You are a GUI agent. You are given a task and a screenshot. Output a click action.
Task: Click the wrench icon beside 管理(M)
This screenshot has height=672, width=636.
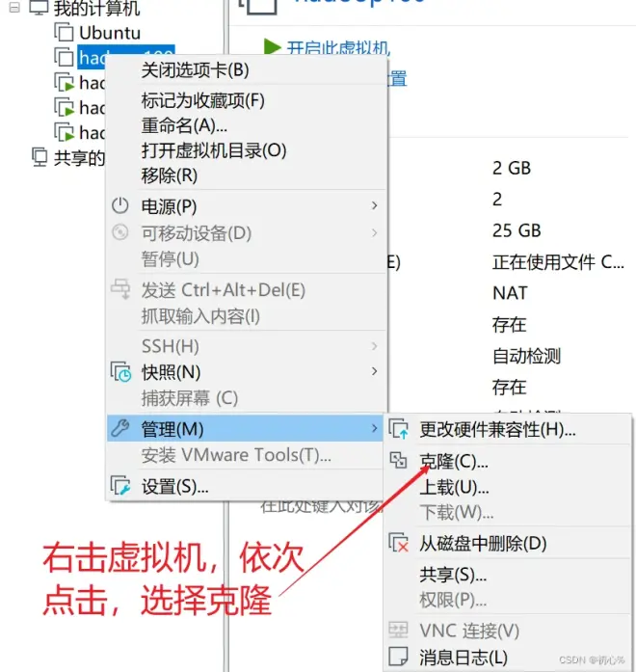(119, 428)
